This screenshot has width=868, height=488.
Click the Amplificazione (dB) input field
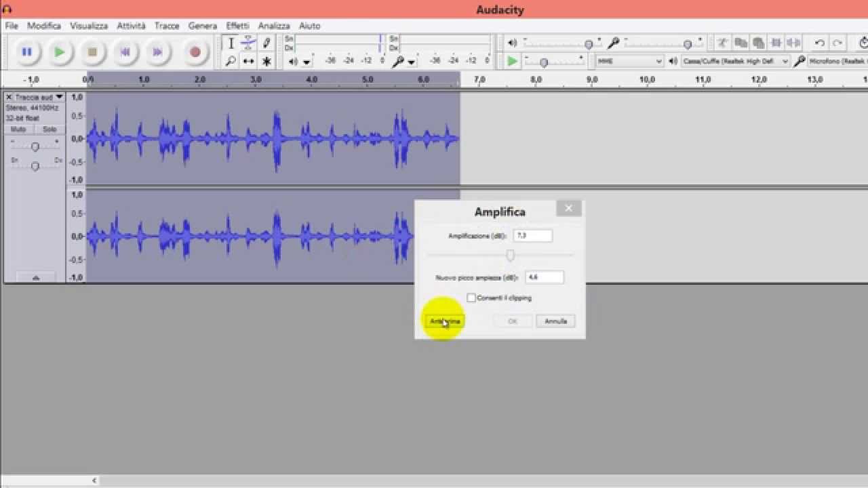coord(533,235)
